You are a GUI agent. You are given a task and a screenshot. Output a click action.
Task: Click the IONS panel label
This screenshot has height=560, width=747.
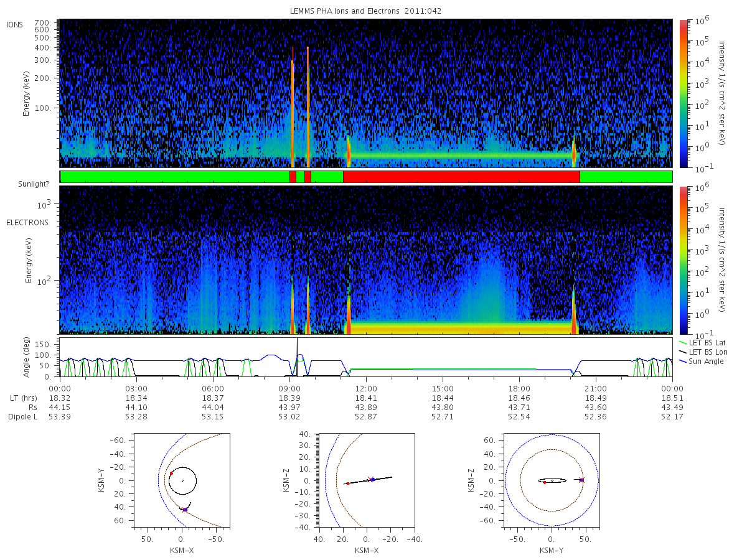[x=15, y=24]
